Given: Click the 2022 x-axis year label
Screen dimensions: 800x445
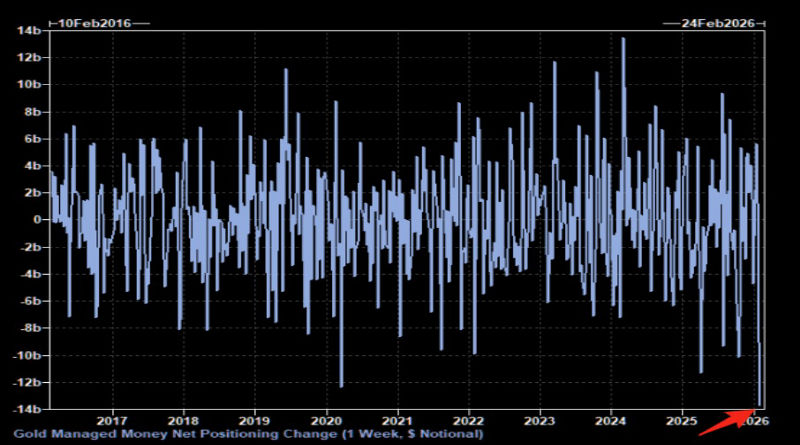Looking at the screenshot, I should pos(470,420).
